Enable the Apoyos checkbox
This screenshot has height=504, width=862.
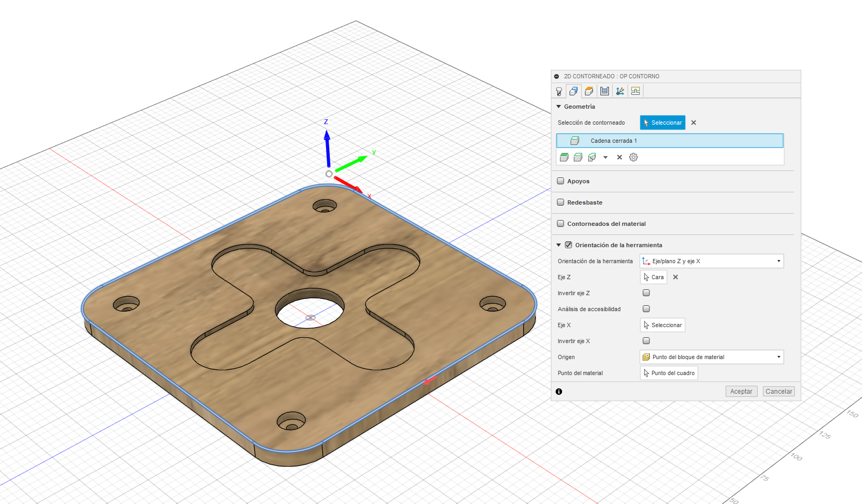coord(560,181)
